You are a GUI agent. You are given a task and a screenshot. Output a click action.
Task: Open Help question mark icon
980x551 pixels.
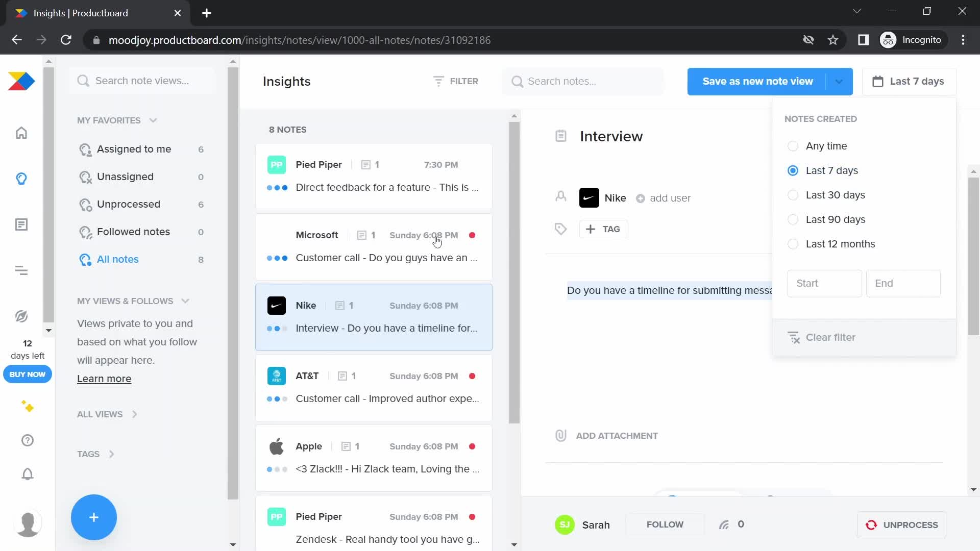pyautogui.click(x=28, y=440)
